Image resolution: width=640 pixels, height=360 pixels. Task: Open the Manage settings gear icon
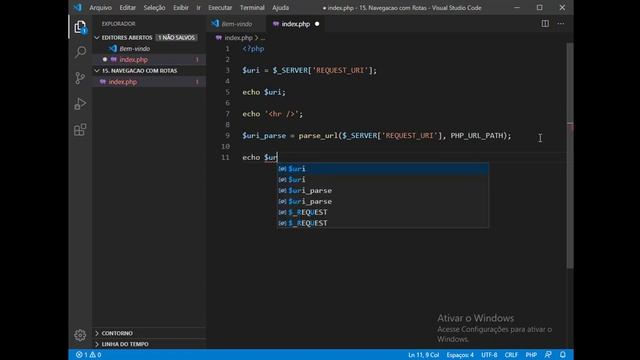tap(80, 335)
